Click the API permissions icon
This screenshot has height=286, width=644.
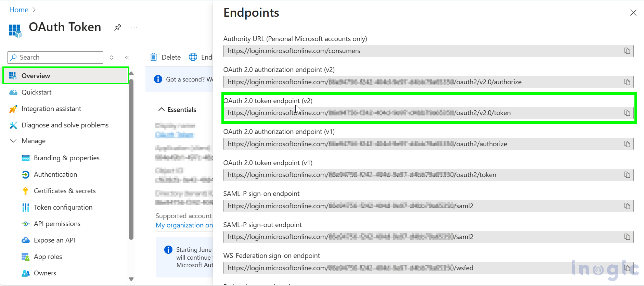pyautogui.click(x=26, y=224)
